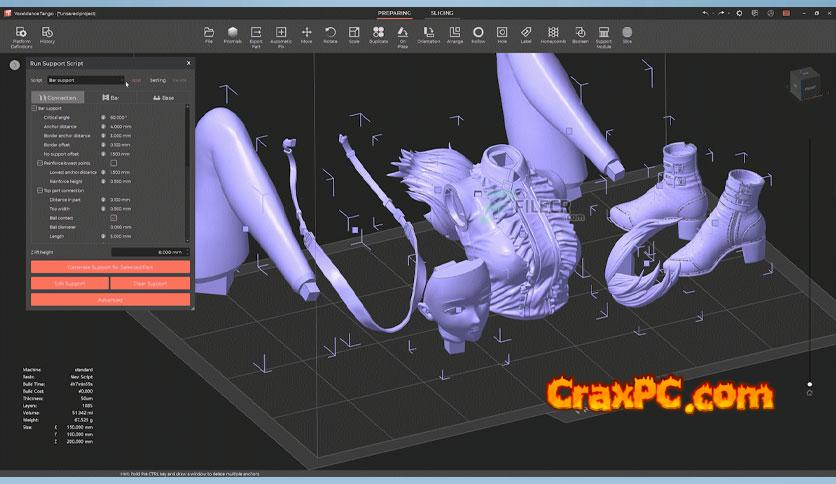Toggle the Top width row indicator
This screenshot has height=484, width=836.
[x=103, y=209]
